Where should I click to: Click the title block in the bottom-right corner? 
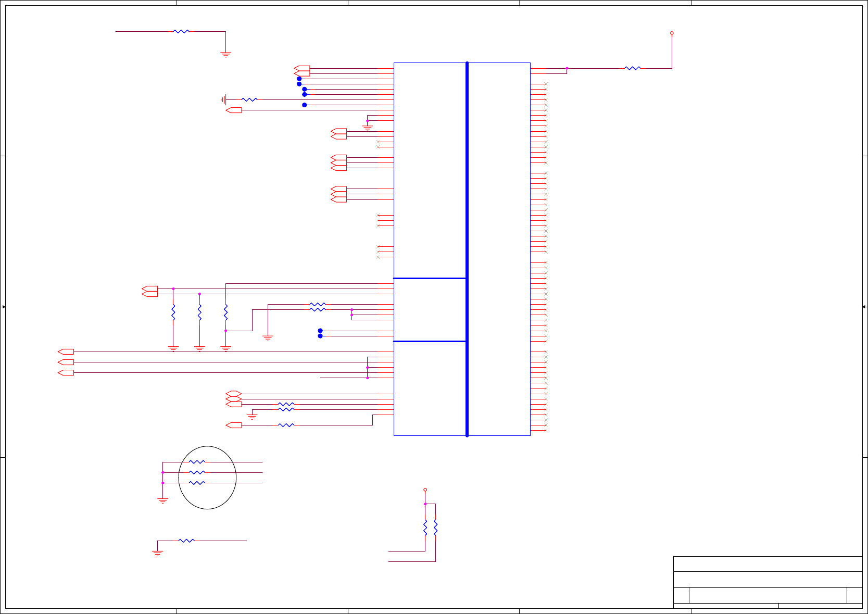(x=768, y=582)
